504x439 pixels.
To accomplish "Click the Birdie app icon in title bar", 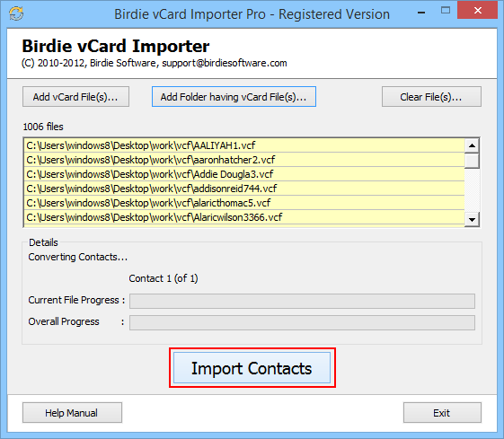I will (16, 13).
